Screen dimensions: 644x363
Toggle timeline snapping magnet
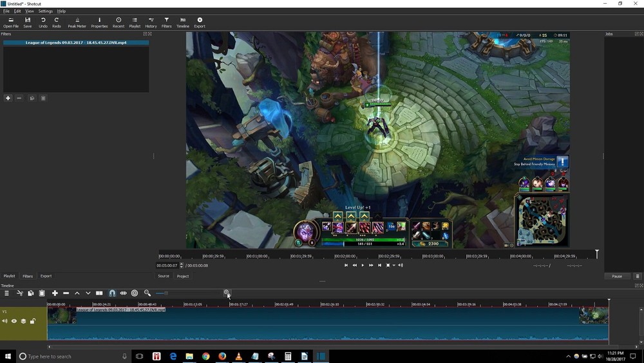point(112,293)
